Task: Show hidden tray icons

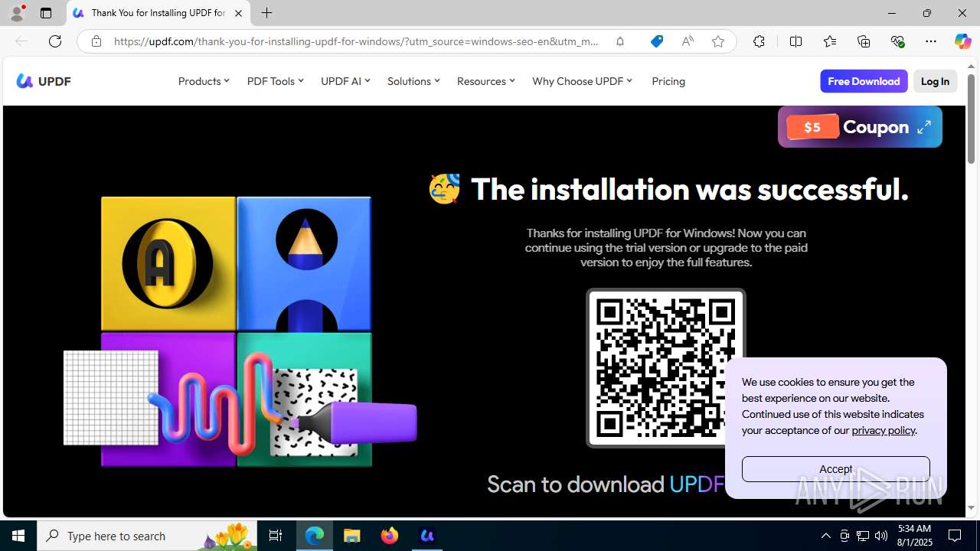Action: pyautogui.click(x=826, y=536)
